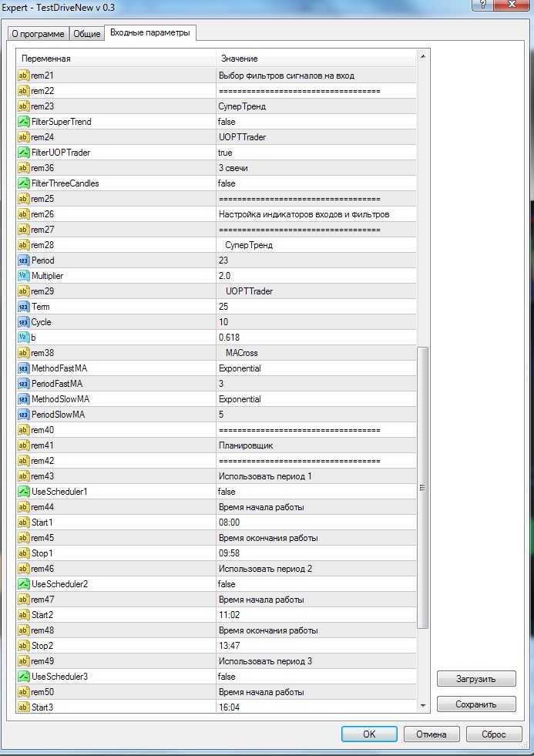Click the integer icon beside Term
This screenshot has width=534, height=756.
pyautogui.click(x=24, y=307)
